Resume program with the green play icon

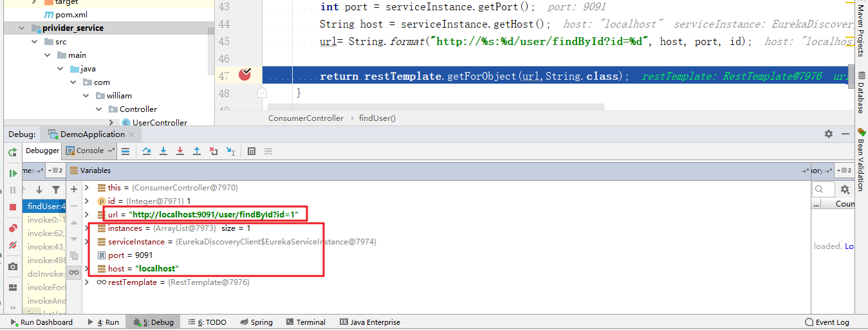(x=12, y=173)
